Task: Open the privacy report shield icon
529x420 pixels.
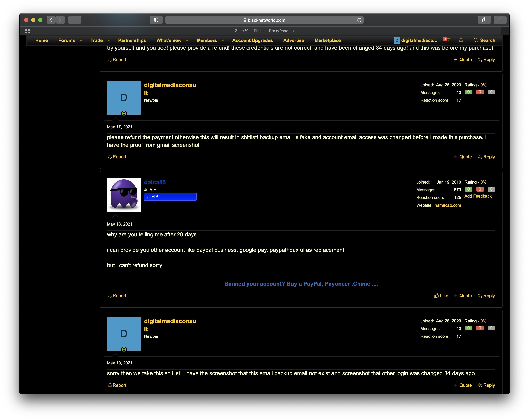Action: [156, 20]
